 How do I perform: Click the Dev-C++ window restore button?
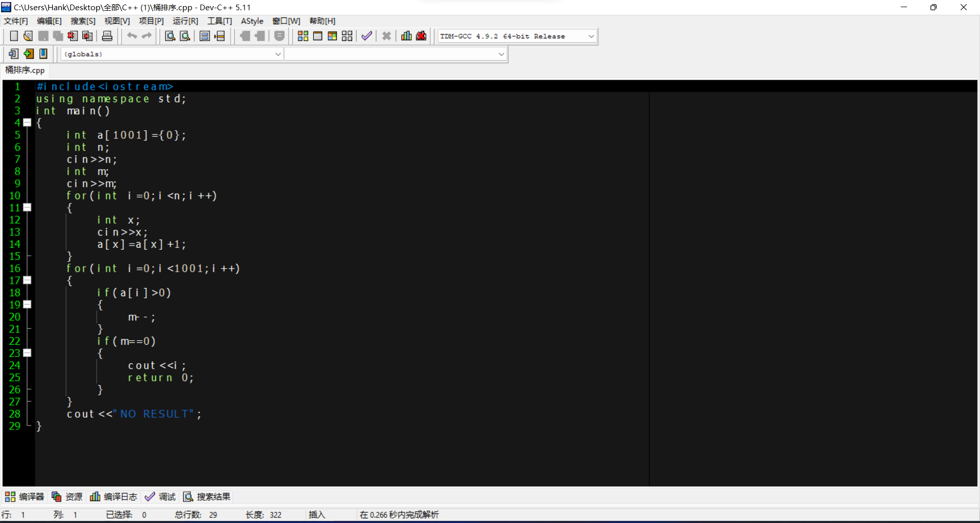click(934, 7)
